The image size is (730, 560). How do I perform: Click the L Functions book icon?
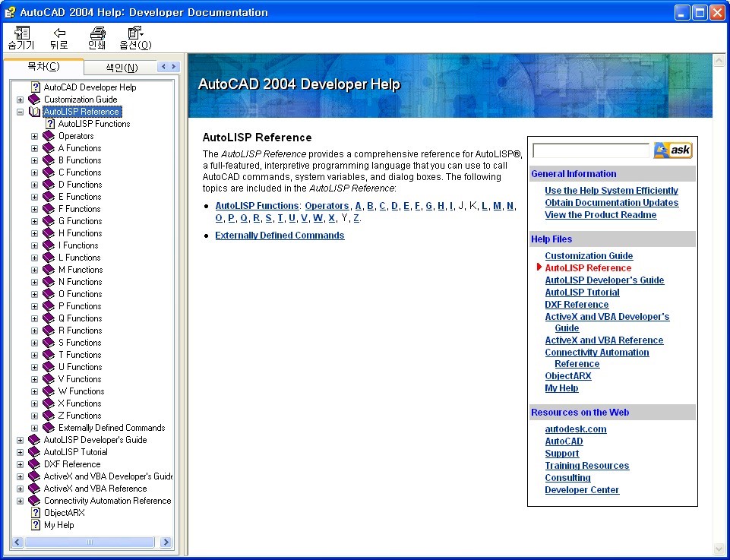49,258
